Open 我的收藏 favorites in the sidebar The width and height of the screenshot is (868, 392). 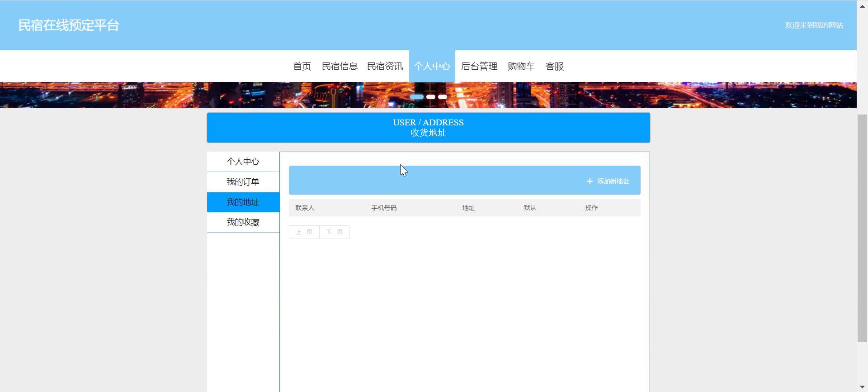point(243,222)
